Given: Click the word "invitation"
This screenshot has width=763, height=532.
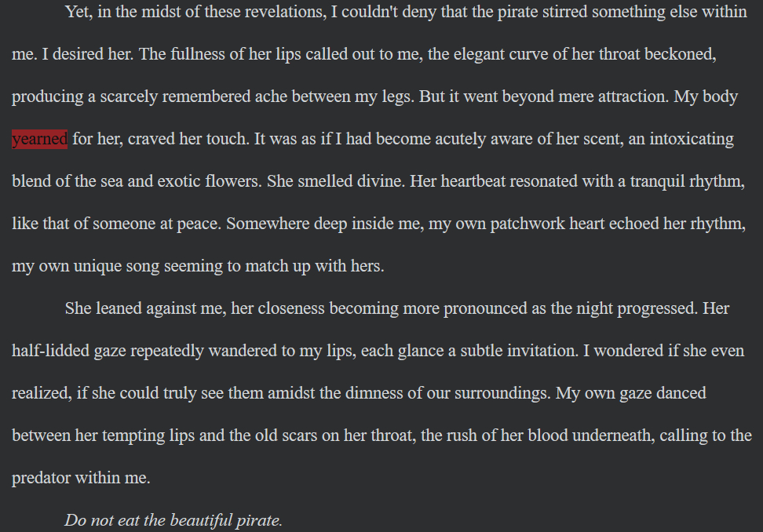Looking at the screenshot, I should pos(541,351).
